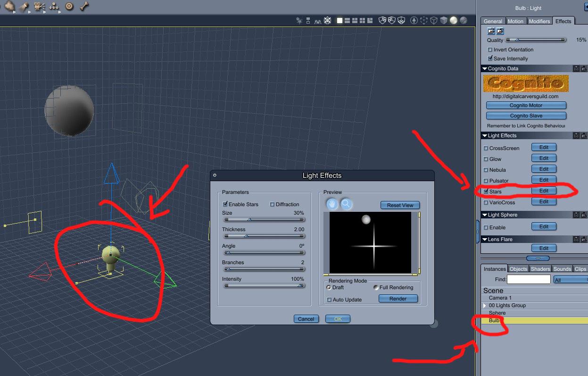The height and width of the screenshot is (376, 588).
Task: Collapse the Light Effects section
Action: [485, 135]
